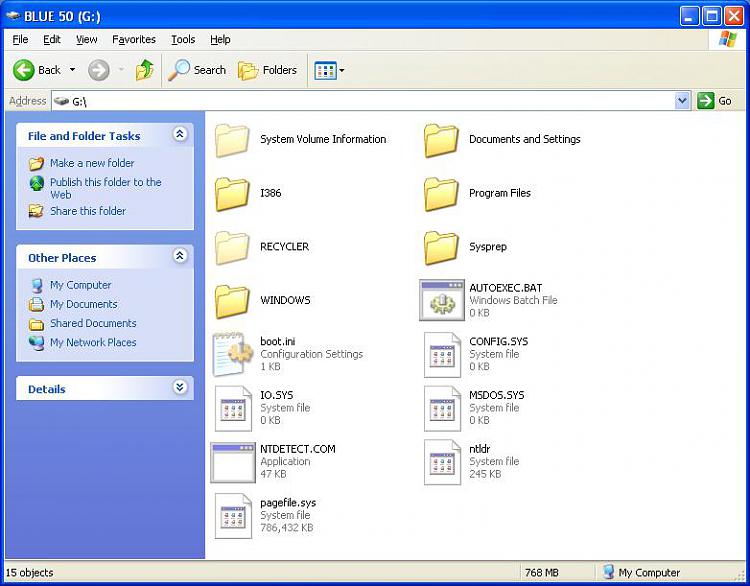750x586 pixels.
Task: Select the ntldr system file icon
Action: 442,462
